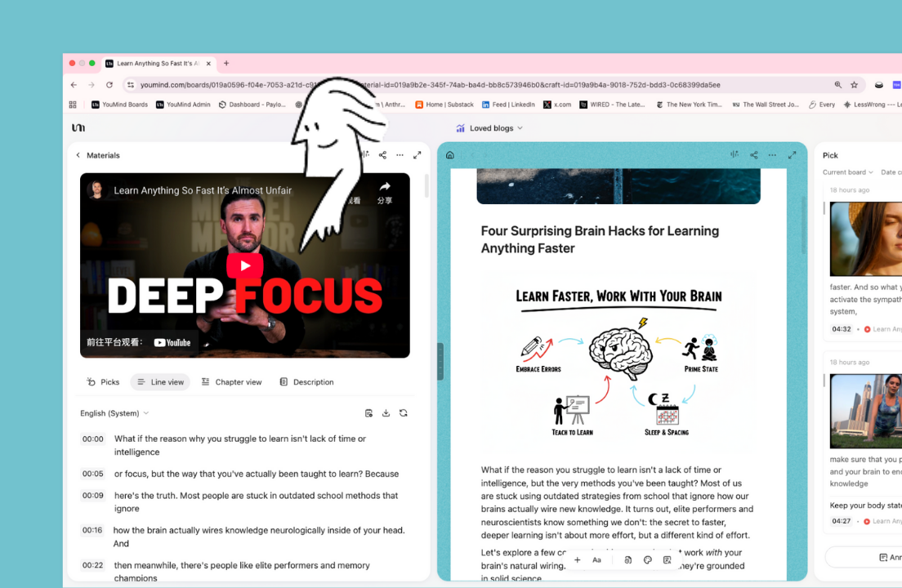Open site information icon beside the URL

click(x=131, y=84)
